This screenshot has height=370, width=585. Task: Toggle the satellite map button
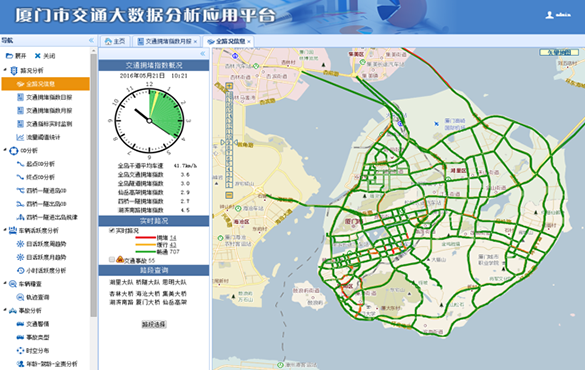pyautogui.click(x=559, y=52)
